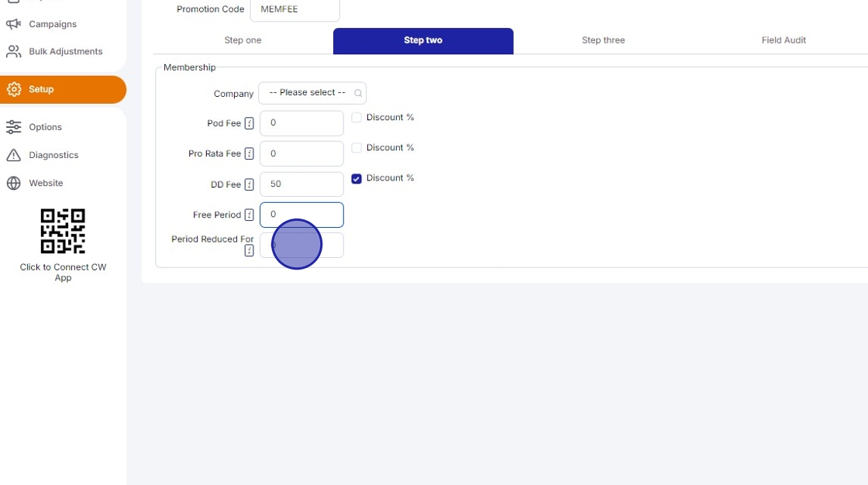This screenshot has height=485, width=868.
Task: Click the info icon beside Free Period
Action: tap(249, 215)
